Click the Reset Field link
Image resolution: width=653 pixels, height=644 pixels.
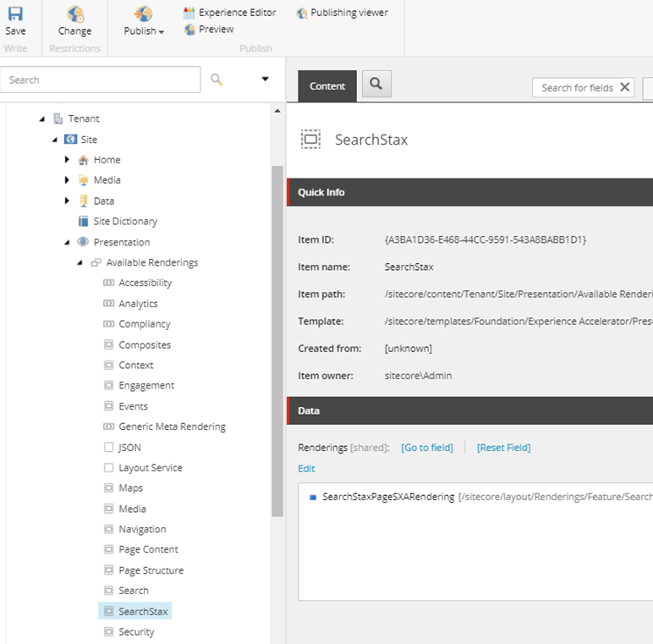504,448
